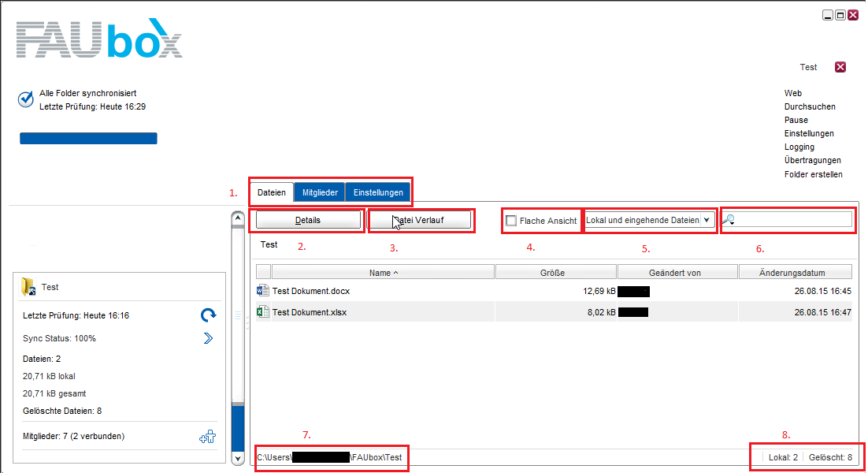Screen dimensions: 868x473
Task: Click the date 26.08.15 16:47
Action: click(x=822, y=312)
